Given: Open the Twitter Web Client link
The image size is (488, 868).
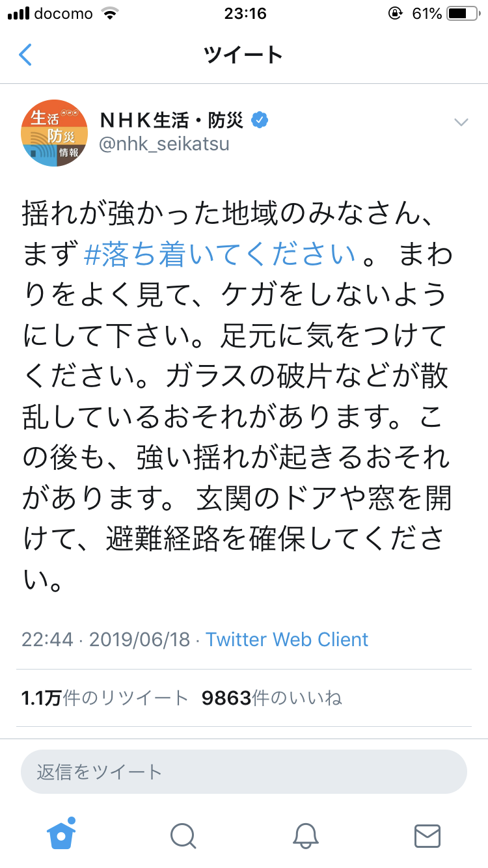Looking at the screenshot, I should click(x=287, y=639).
